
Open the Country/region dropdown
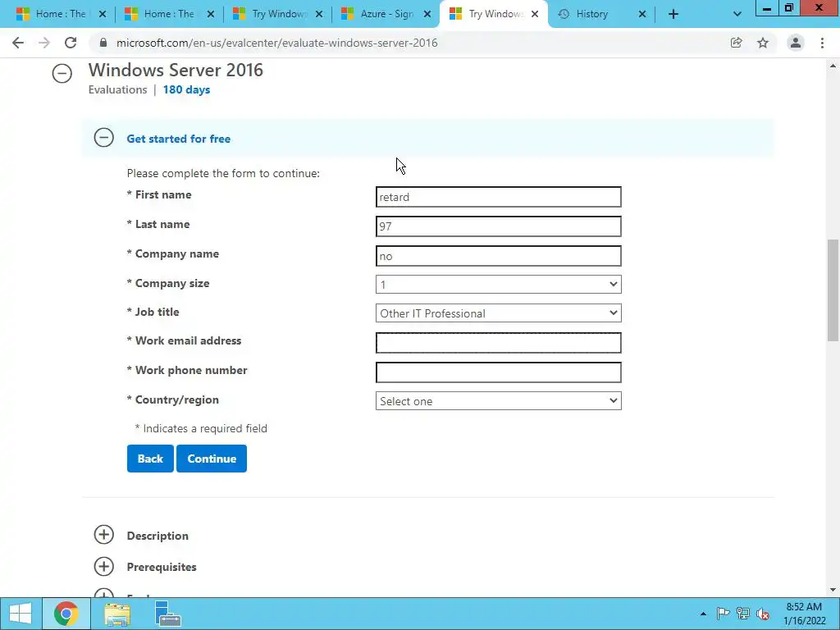point(498,400)
